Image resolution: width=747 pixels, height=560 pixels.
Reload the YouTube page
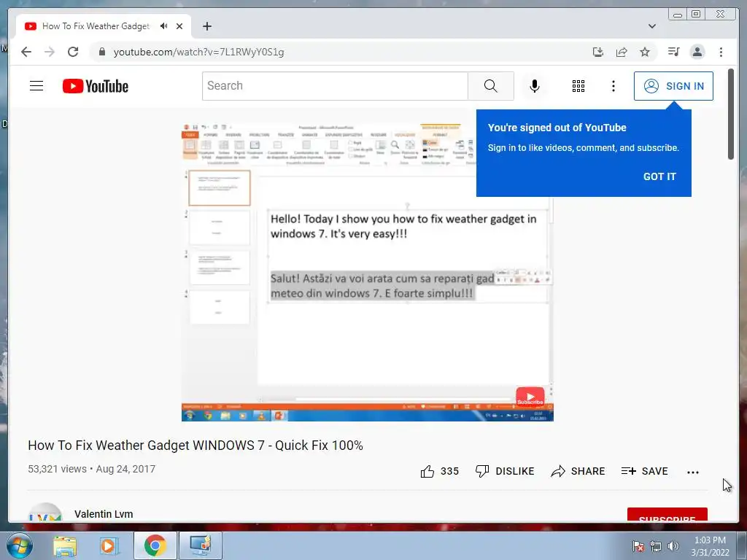tap(73, 52)
